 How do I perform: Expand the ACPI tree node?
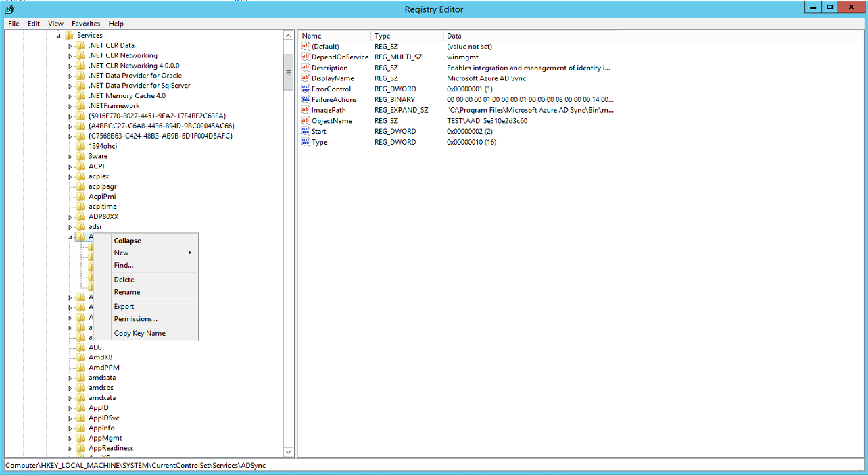tap(70, 166)
